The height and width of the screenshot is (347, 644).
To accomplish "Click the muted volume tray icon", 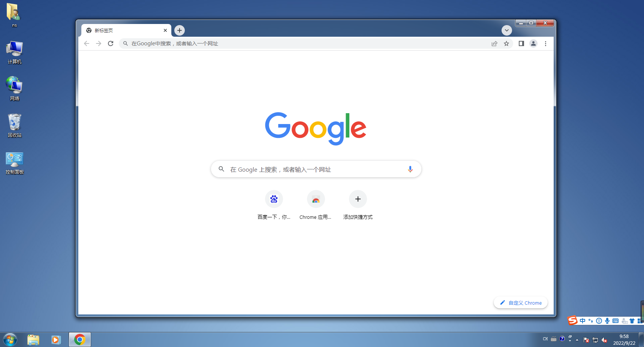I will tap(604, 340).
